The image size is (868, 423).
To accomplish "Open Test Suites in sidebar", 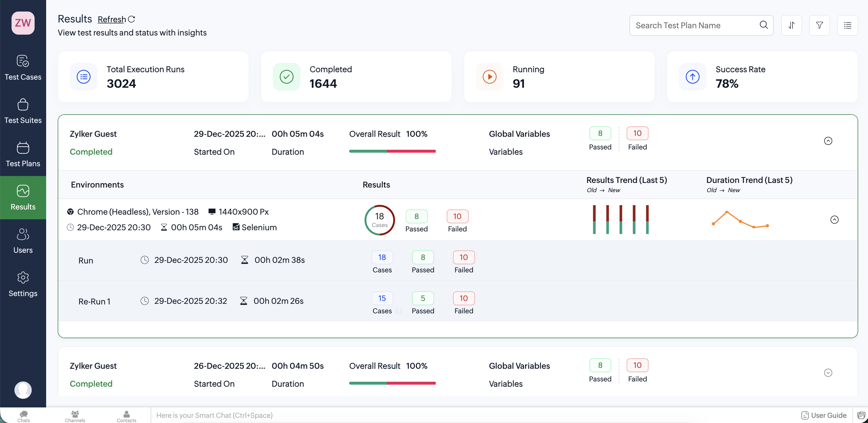I will [23, 111].
